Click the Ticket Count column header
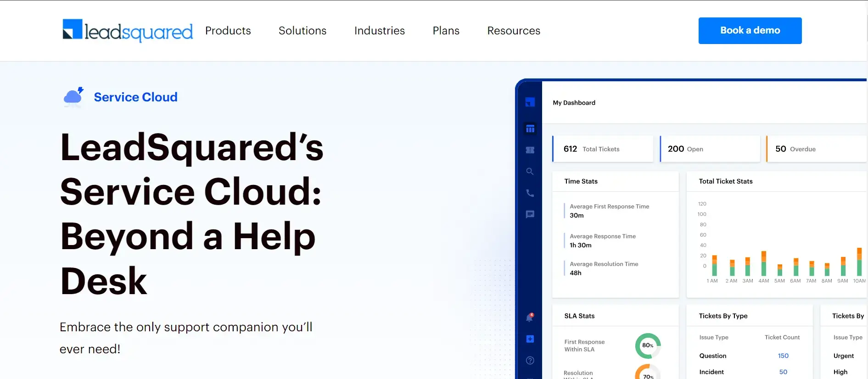 coord(782,337)
